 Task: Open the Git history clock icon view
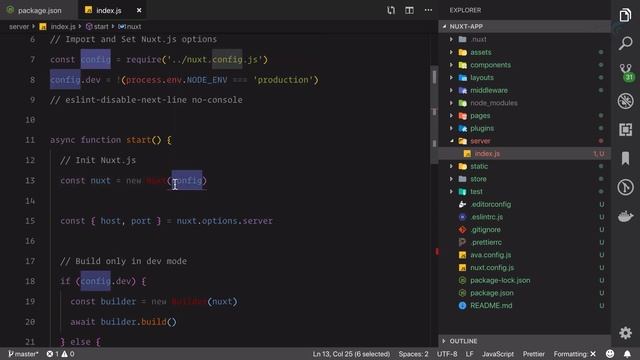(625, 187)
